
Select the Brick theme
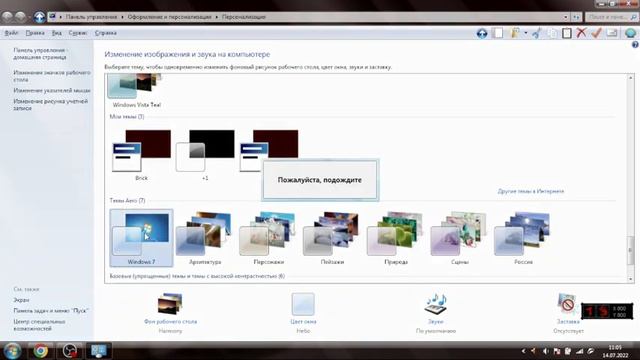click(141, 155)
